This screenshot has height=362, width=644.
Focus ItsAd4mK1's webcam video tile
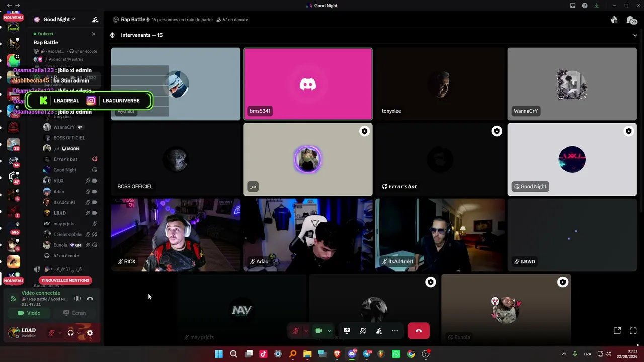click(x=440, y=235)
